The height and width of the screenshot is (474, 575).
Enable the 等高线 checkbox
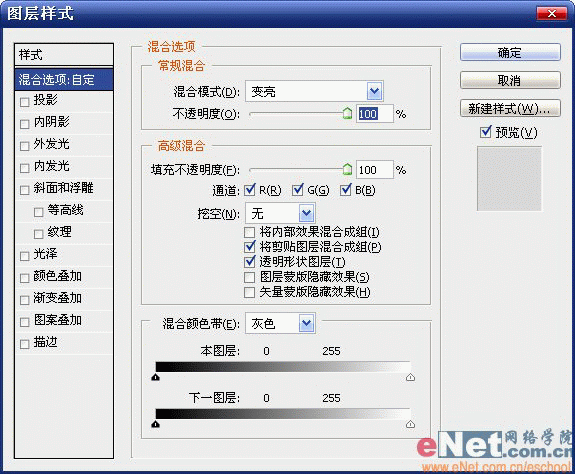[39, 212]
